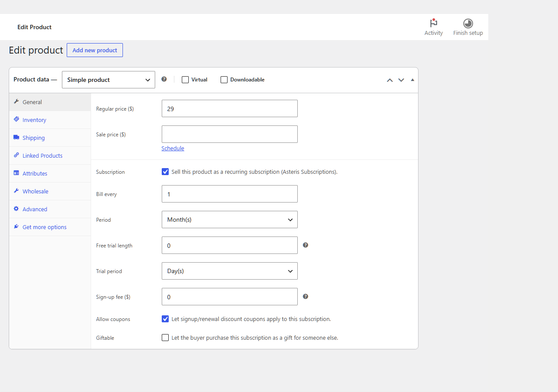
Task: Uncheck the Allow coupons checkbox
Action: [165, 319]
